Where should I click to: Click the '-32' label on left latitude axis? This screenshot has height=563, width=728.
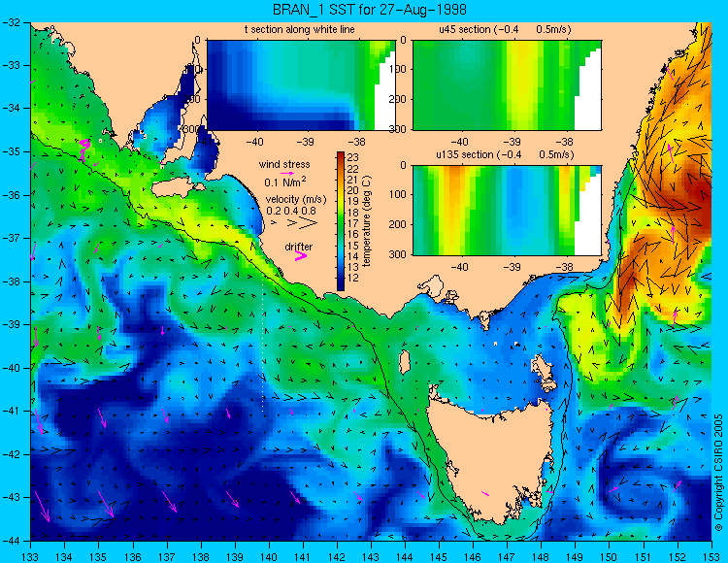coord(11,21)
